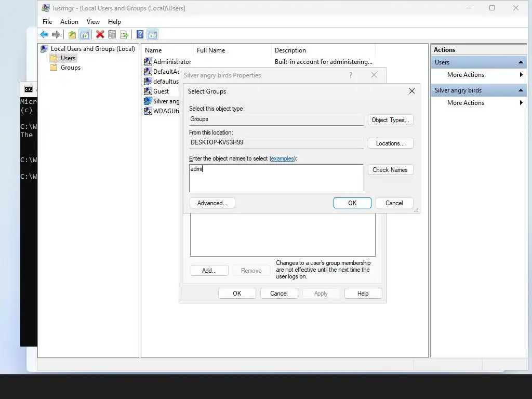Toggle Show/Hide Action Pane toolbar icon

tap(153, 34)
